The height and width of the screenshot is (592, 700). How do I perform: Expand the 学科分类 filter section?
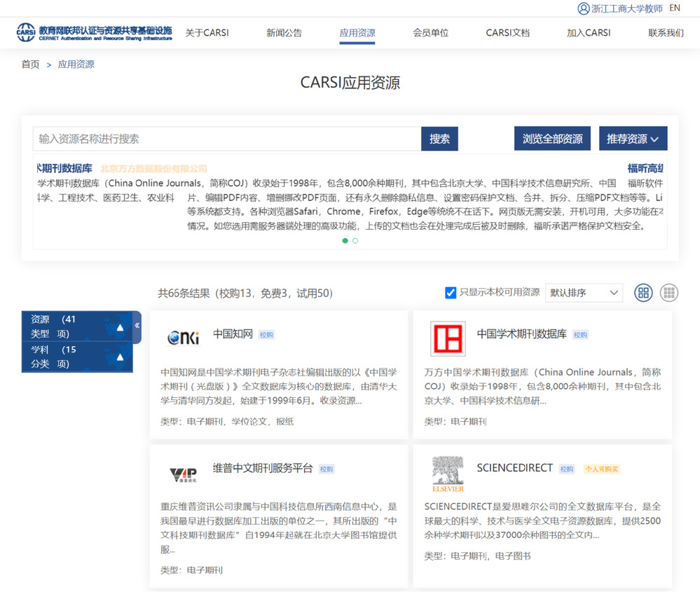[x=120, y=357]
